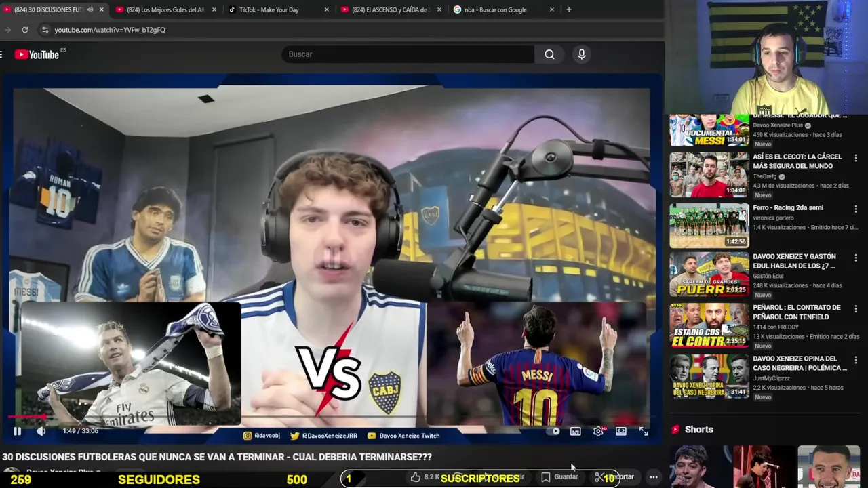Open options menu for Ferro - Racing video
This screenshot has height=488, width=868.
[x=856, y=209]
